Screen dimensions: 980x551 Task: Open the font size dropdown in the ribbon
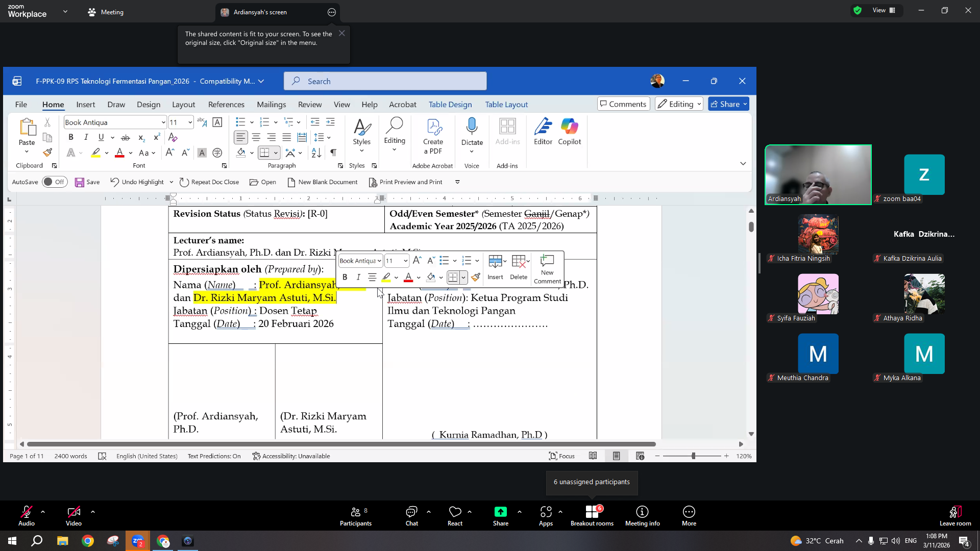[x=190, y=122]
